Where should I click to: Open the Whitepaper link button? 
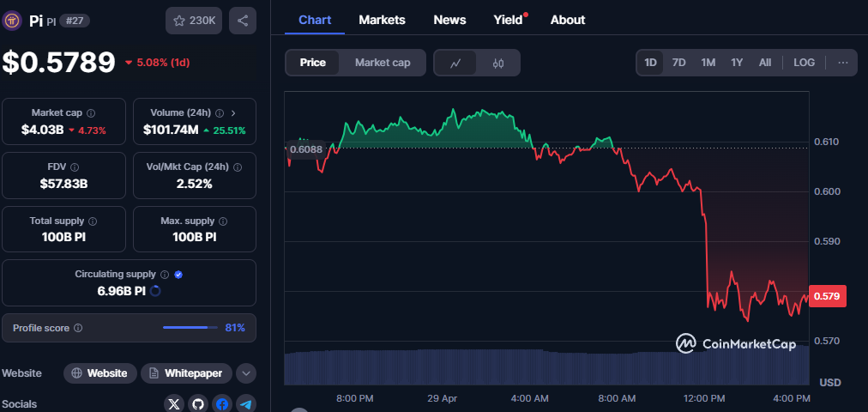[187, 373]
